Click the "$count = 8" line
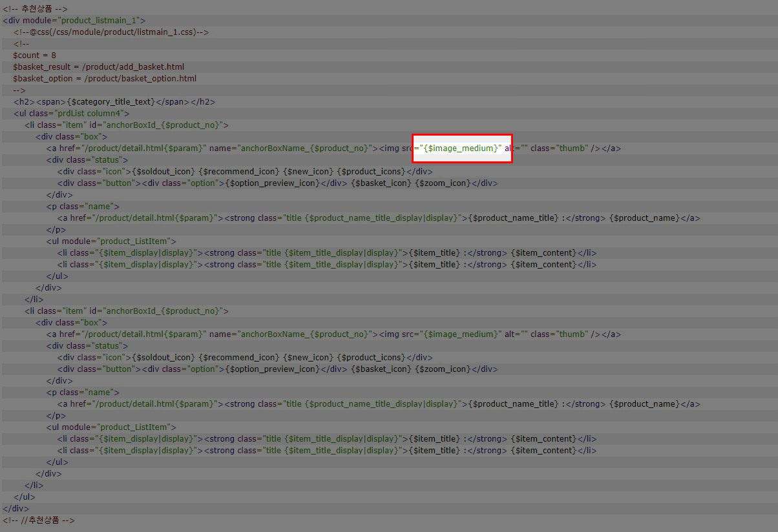This screenshot has height=532, width=778. [x=34, y=56]
